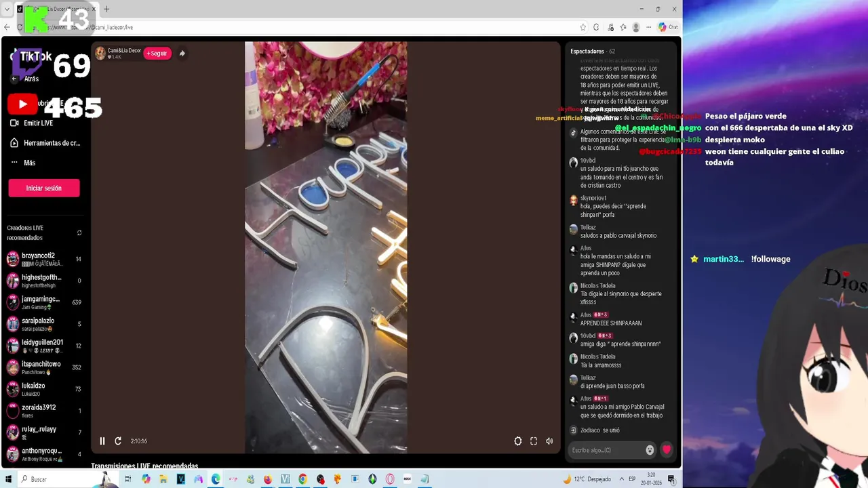This screenshot has height=488, width=868.
Task: Open the taskbar clock and date
Action: (650, 479)
